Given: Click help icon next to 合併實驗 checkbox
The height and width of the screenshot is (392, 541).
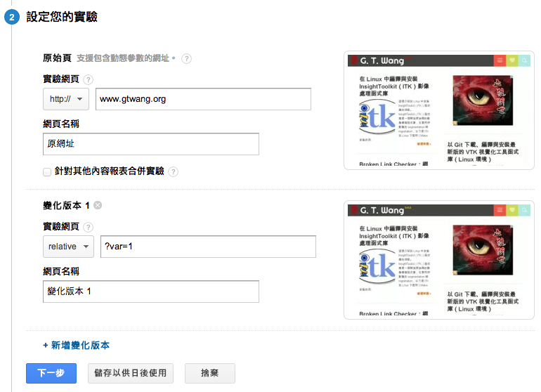Looking at the screenshot, I should tap(173, 171).
